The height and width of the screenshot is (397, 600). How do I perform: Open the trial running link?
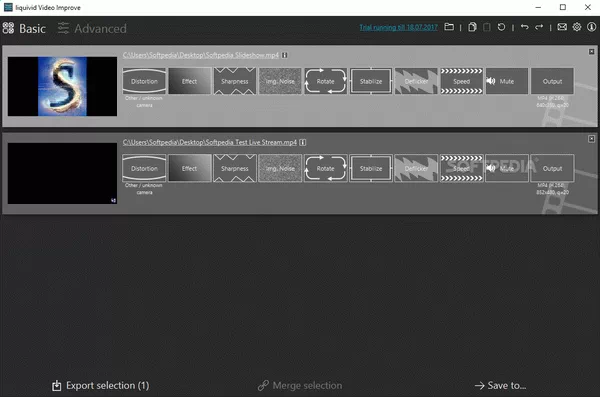[x=398, y=27]
